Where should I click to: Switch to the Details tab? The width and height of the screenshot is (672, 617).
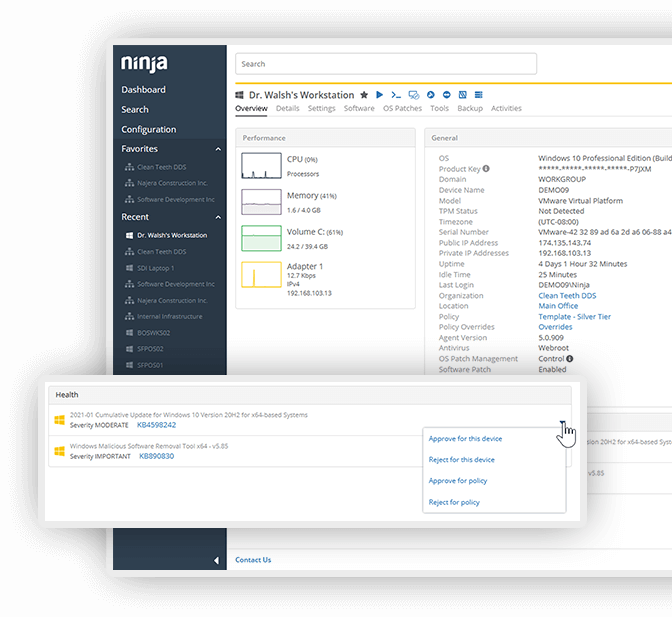coord(288,108)
